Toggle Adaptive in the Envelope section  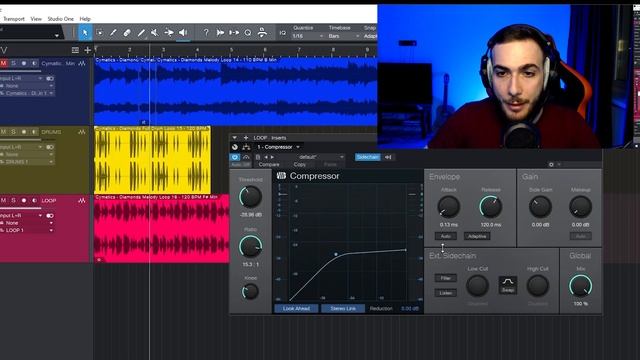(477, 236)
